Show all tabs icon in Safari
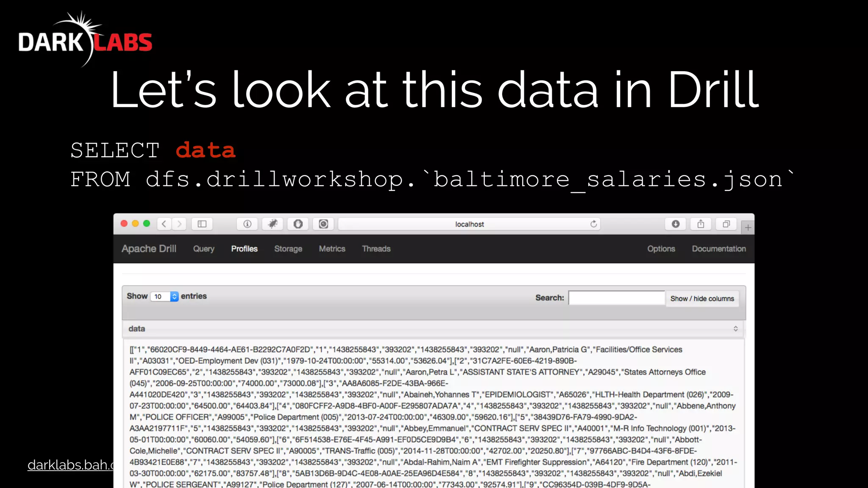The image size is (868, 488). click(x=726, y=224)
